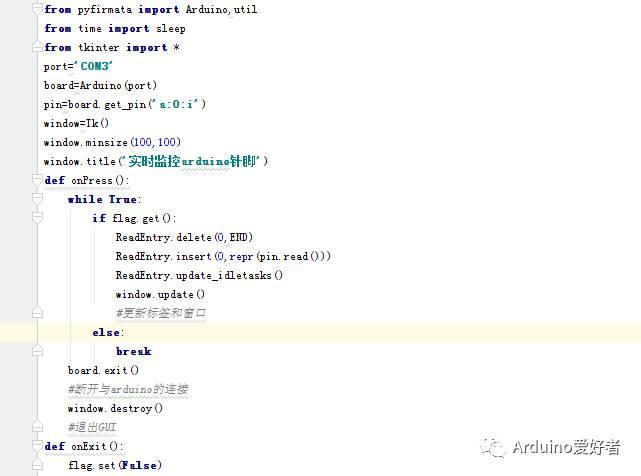Click the 'onExit' function name
The width and height of the screenshot is (641, 476).
(89, 446)
